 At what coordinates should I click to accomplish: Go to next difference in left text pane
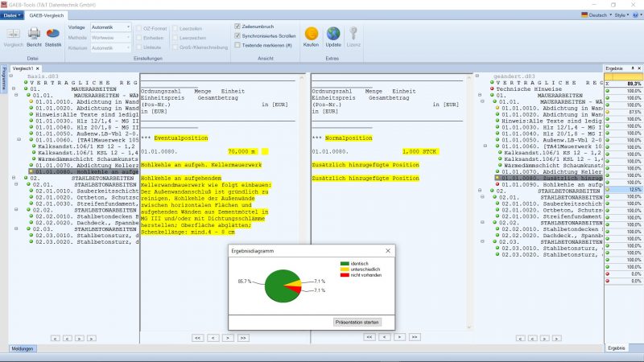pos(228,338)
